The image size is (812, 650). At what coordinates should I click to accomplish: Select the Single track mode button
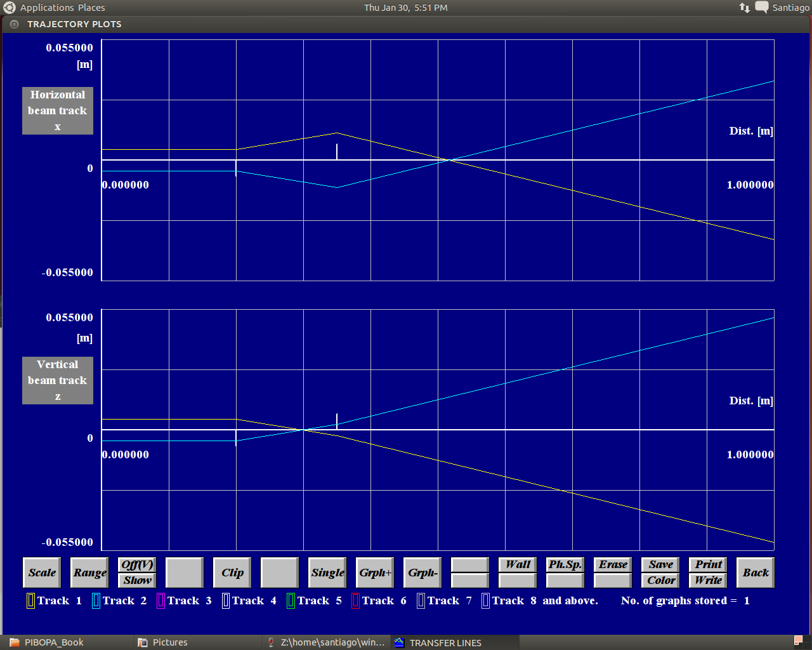327,573
